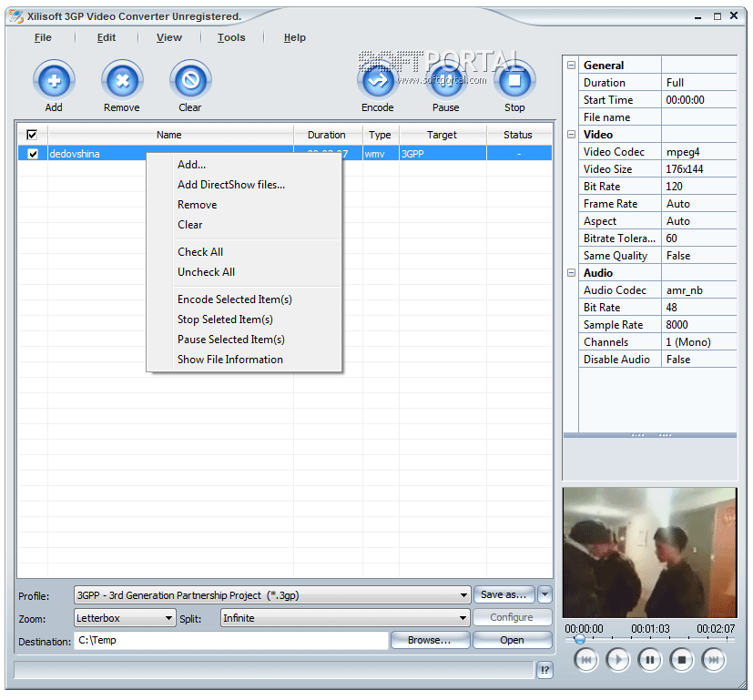Click the Remove toolbar icon
The image size is (753, 700).
point(122,80)
